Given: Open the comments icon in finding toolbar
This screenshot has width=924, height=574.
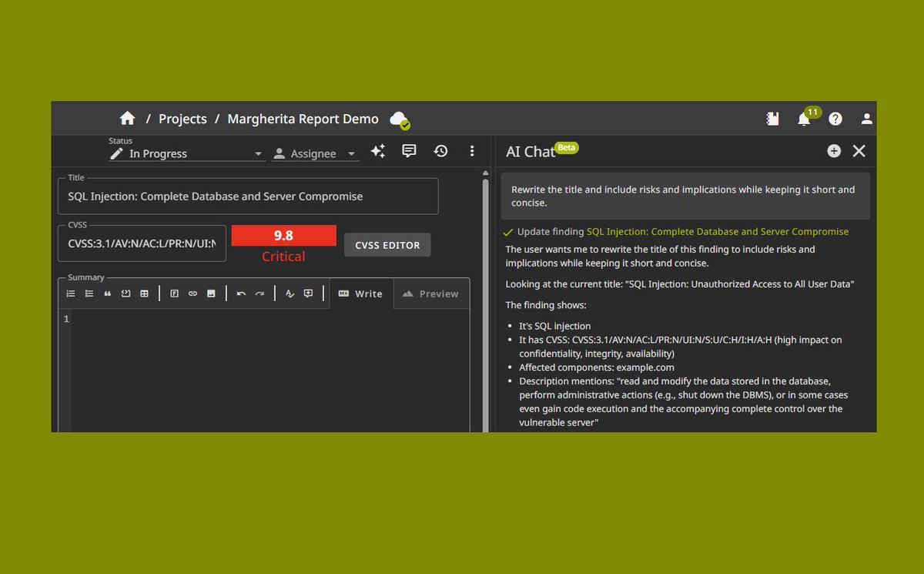Looking at the screenshot, I should point(410,151).
